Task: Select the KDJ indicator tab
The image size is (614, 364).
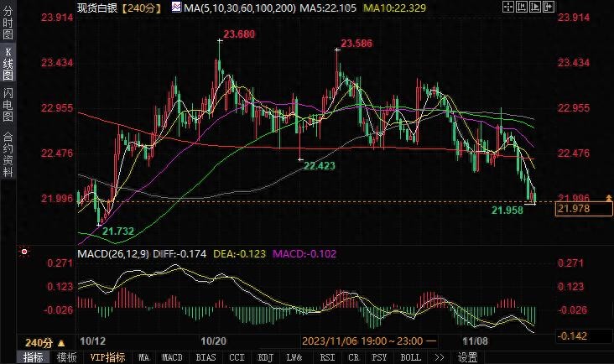Action: (x=266, y=357)
